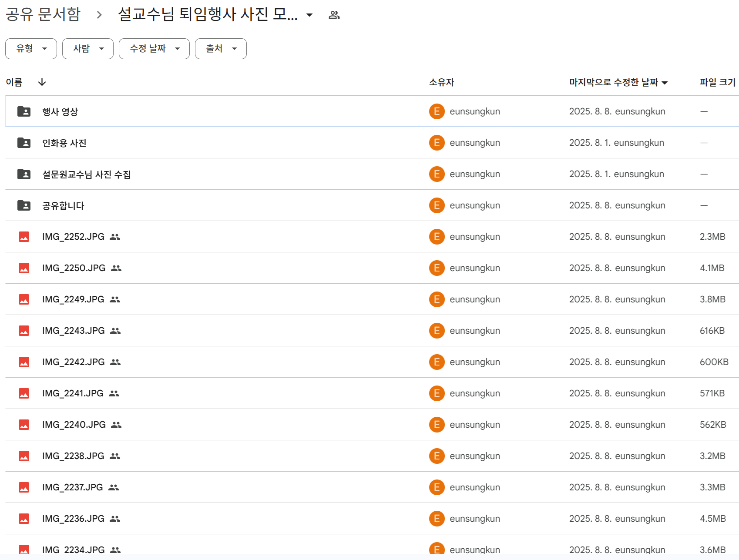
Task: Click the shared-members icon next to IMG_2236.JPG
Action: click(114, 519)
